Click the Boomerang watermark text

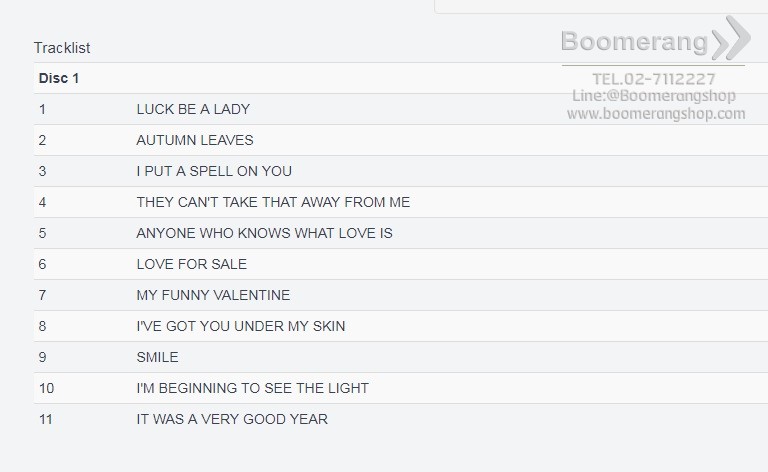pyautogui.click(x=634, y=41)
